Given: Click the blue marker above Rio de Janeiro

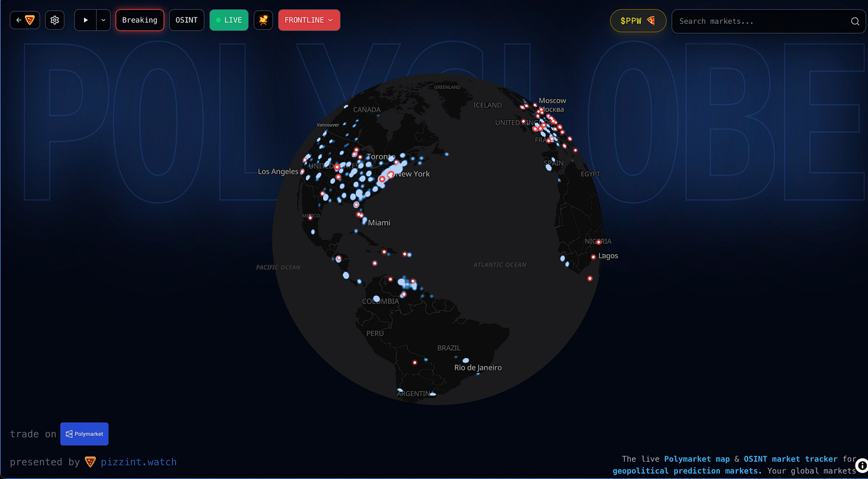Looking at the screenshot, I should [466, 360].
